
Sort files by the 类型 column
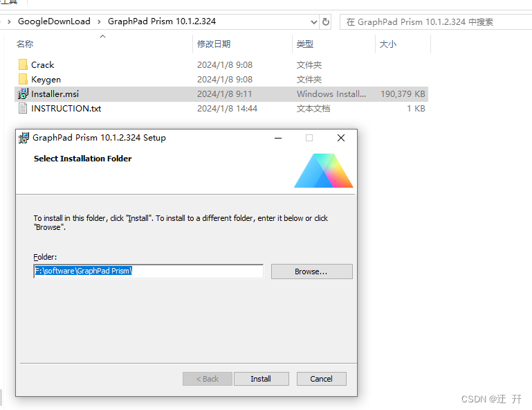(304, 44)
